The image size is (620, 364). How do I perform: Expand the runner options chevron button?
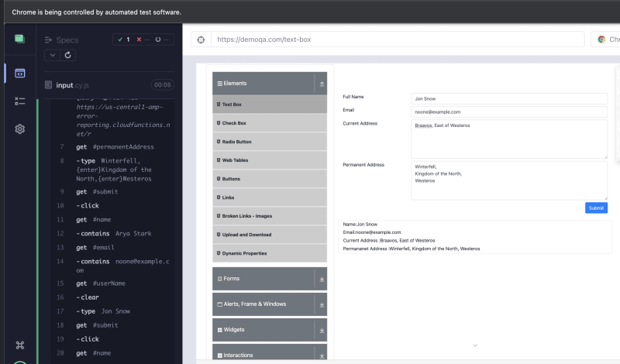click(x=52, y=55)
